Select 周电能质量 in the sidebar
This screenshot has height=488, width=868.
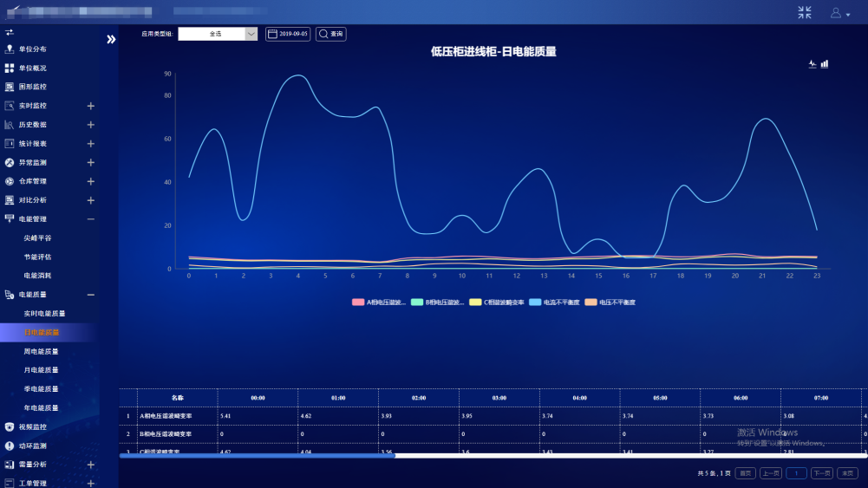click(42, 351)
